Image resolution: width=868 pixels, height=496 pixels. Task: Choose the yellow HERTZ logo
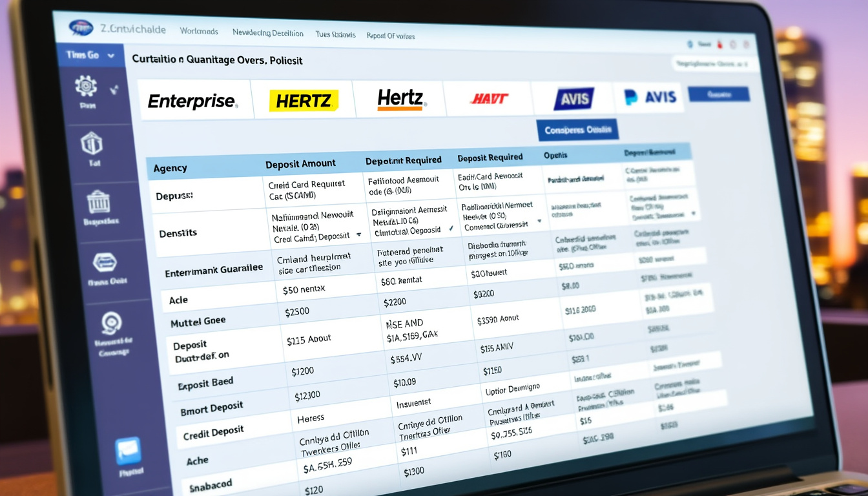pos(304,100)
